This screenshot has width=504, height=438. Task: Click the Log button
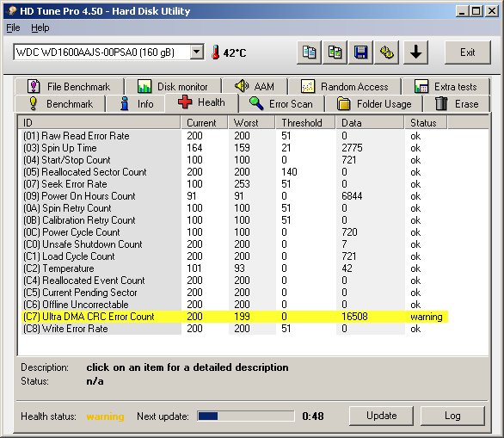[452, 416]
